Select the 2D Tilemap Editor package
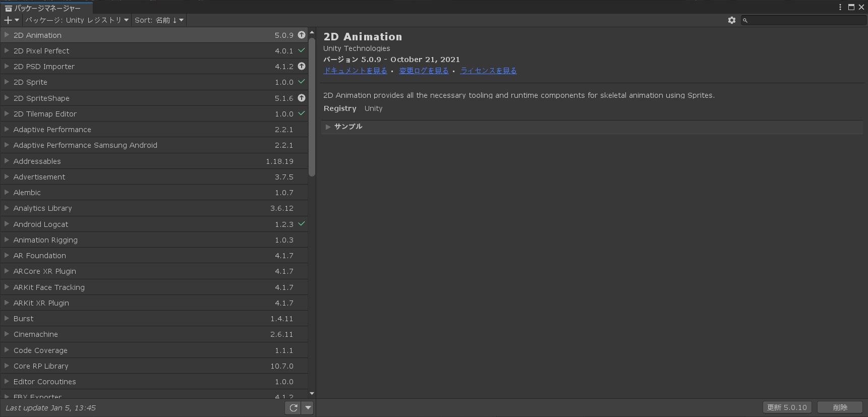Viewport: 868px width, 417px height. click(x=154, y=113)
